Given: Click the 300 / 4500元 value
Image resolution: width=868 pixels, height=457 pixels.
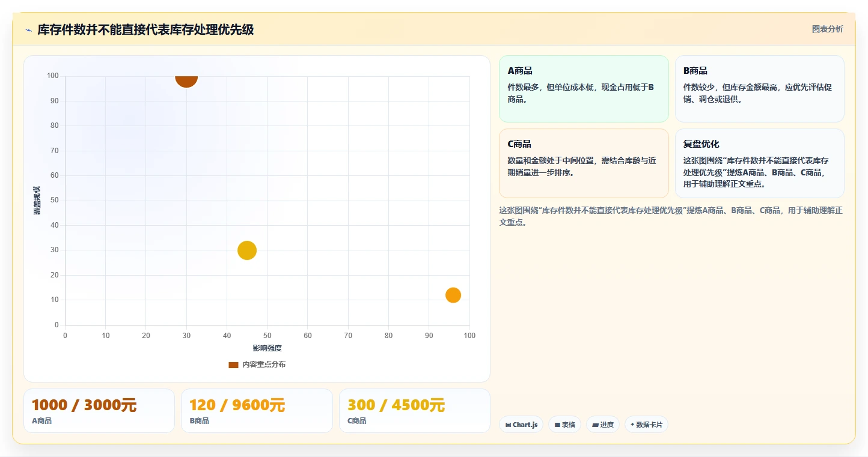Looking at the screenshot, I should (x=396, y=405).
